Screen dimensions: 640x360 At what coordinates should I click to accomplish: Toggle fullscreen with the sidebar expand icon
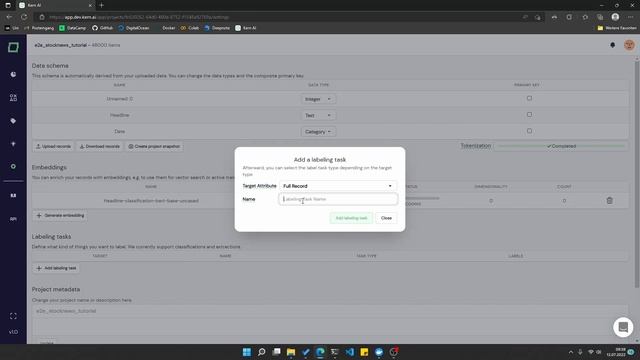click(x=13, y=316)
